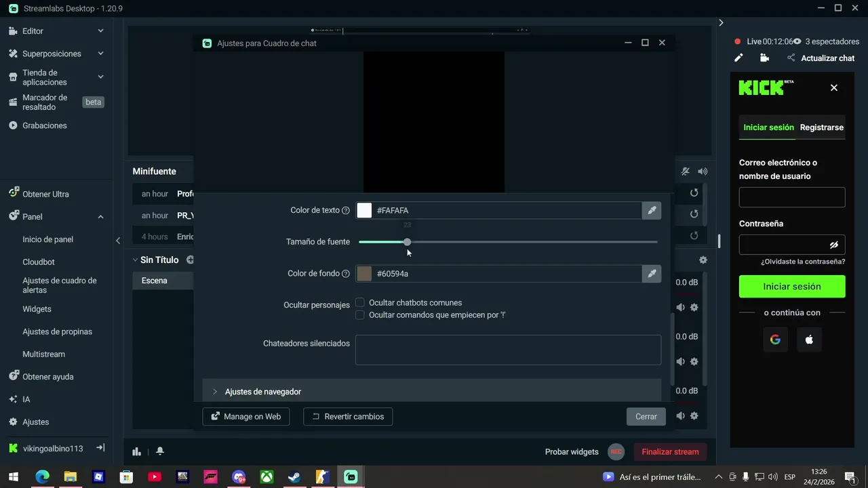Viewport: 868px width, 488px height.
Task: Refresh the first Minifuente event row
Action: pos(694,193)
